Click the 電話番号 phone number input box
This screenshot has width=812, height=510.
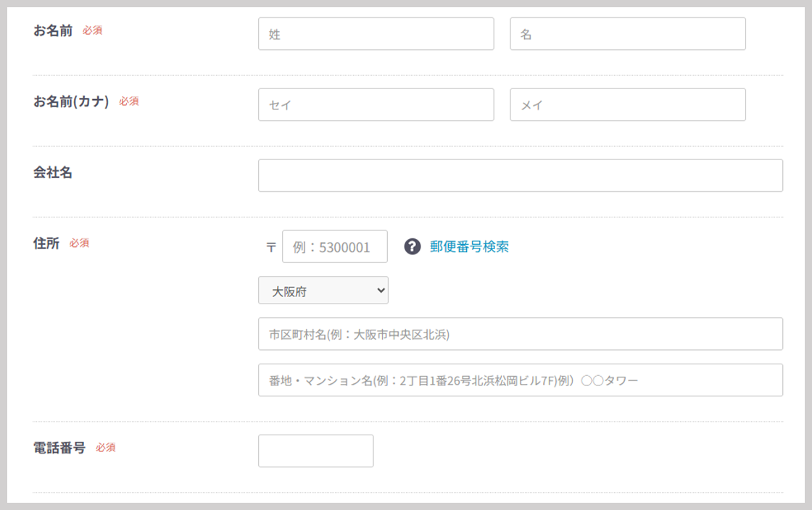coord(315,451)
